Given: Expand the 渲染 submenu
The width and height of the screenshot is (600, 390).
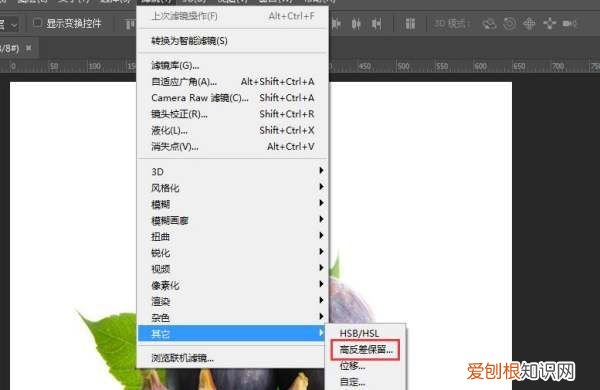Looking at the screenshot, I should pyautogui.click(x=232, y=302).
